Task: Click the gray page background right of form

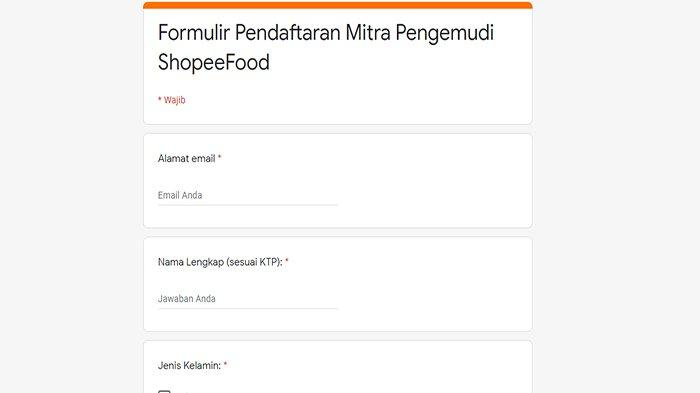Action: 616,196
